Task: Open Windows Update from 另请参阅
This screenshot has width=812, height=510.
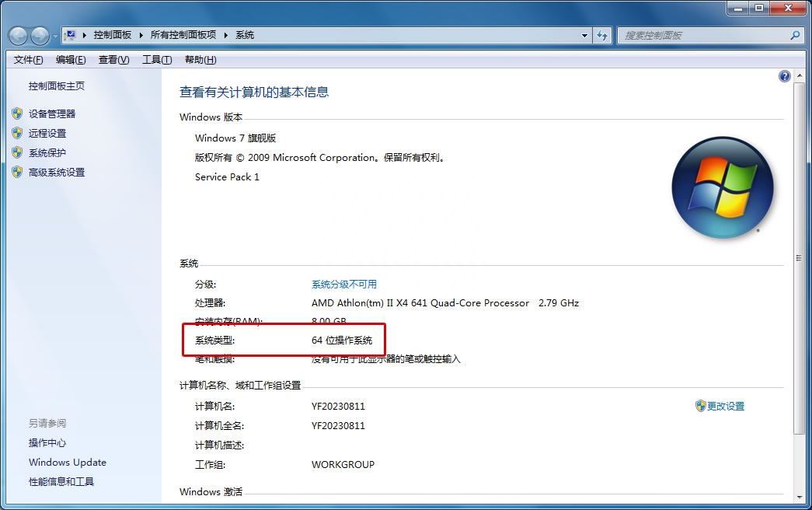Action: pos(67,462)
